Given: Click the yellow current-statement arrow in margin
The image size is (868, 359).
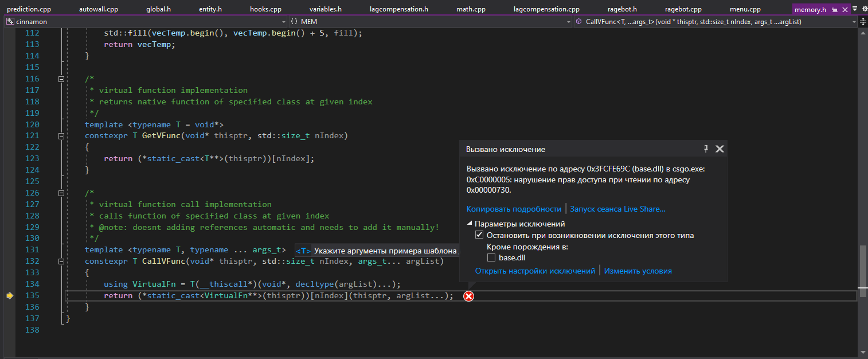Looking at the screenshot, I should 10,295.
